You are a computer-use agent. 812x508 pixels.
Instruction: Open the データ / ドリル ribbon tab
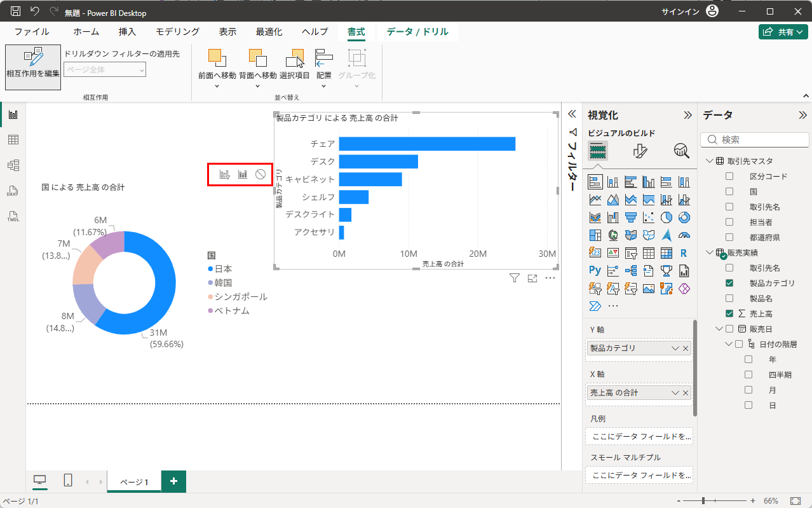417,32
